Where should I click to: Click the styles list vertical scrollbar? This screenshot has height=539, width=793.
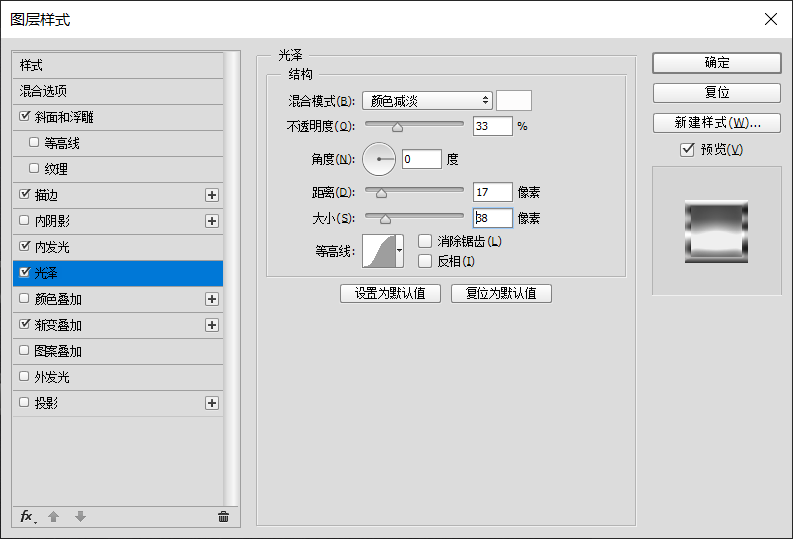pyautogui.click(x=232, y=279)
